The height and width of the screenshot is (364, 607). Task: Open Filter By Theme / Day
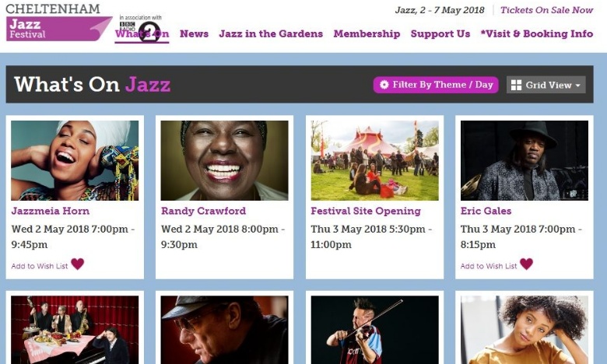click(436, 85)
